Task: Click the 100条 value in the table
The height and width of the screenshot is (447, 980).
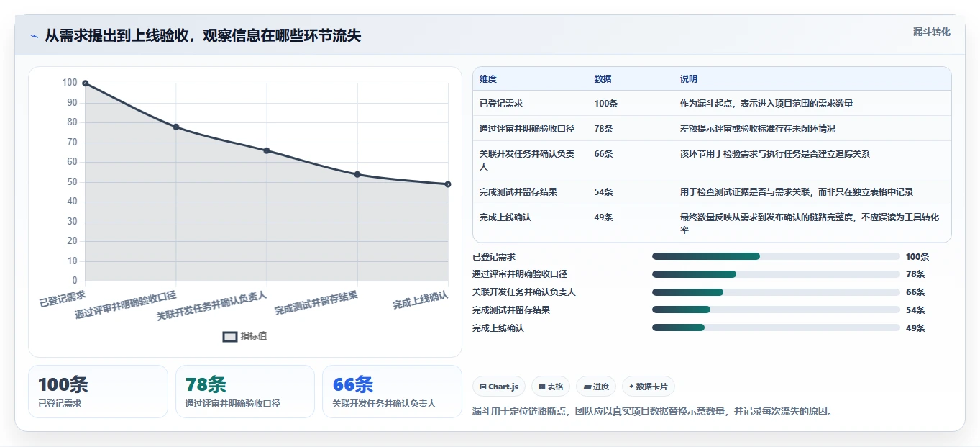Action: [x=606, y=104]
